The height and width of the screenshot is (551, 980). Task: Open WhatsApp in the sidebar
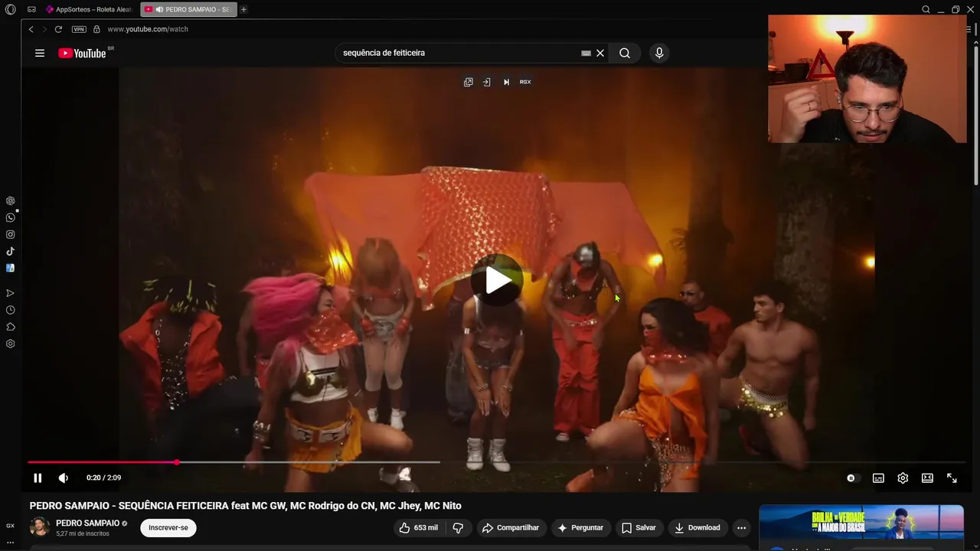pyautogui.click(x=11, y=217)
